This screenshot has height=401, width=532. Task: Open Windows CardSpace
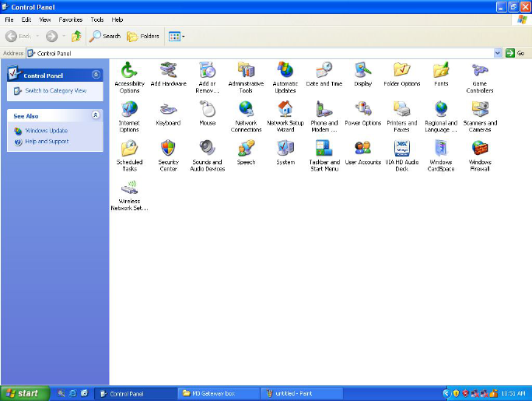click(441, 156)
